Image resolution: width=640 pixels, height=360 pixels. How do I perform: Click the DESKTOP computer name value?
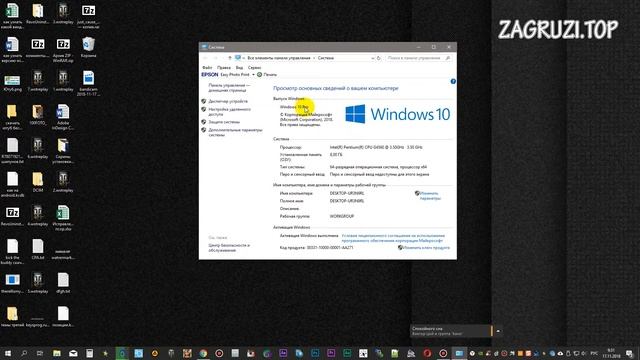[x=347, y=193]
